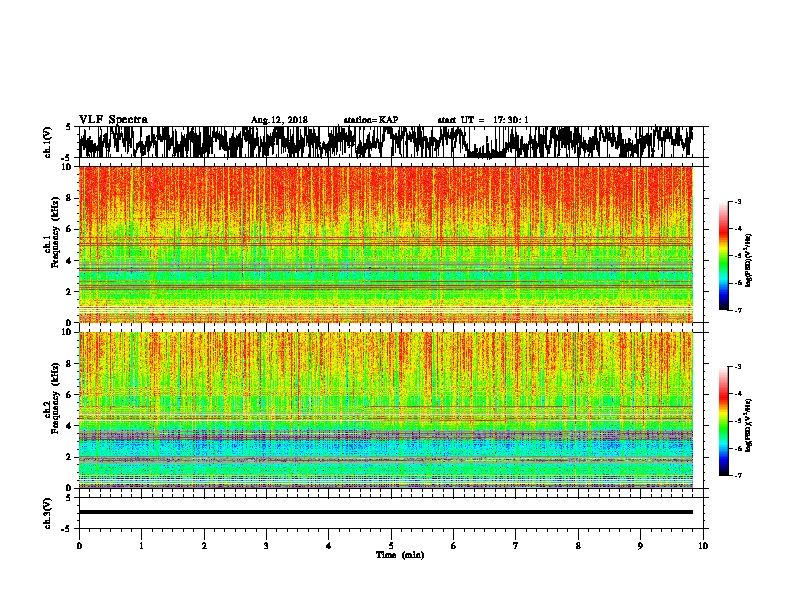Click inside the ch.2 spectrogram panel
The height and width of the screenshot is (612, 792).
tap(385, 410)
